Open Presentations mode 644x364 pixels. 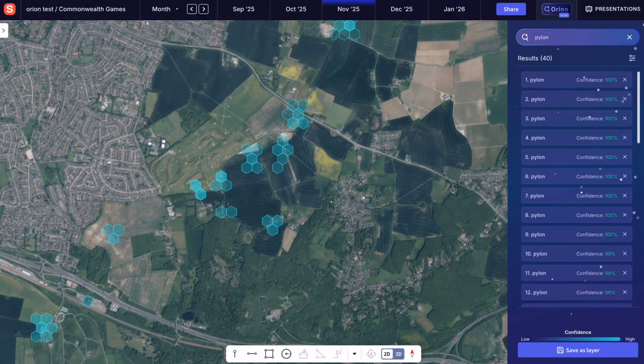(613, 9)
